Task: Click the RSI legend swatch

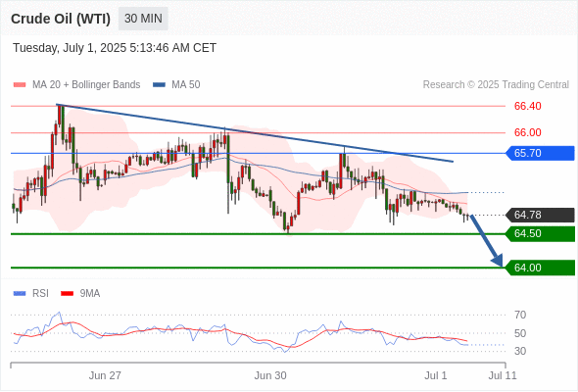Action: coord(20,294)
